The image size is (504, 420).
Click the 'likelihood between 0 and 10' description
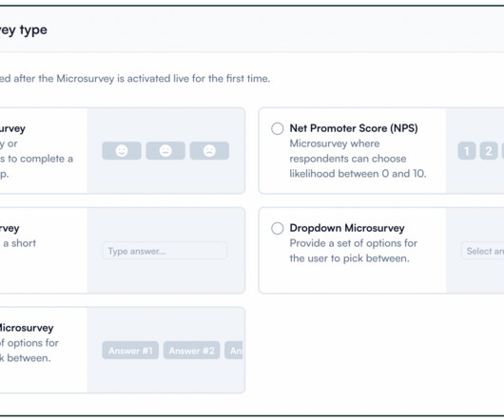coord(358,174)
